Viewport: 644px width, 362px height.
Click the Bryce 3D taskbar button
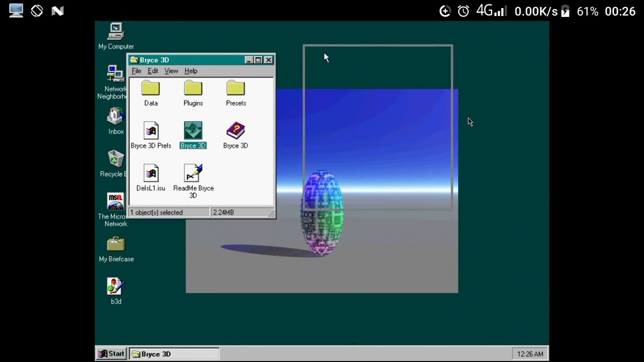(174, 354)
